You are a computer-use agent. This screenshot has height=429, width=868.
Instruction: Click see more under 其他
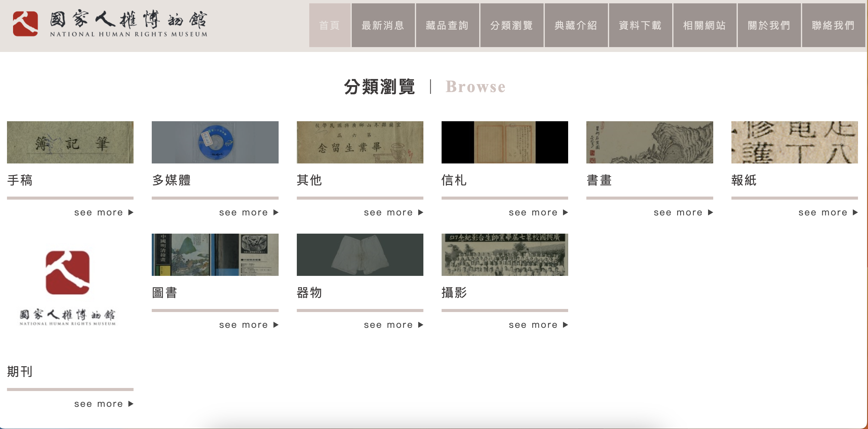click(393, 212)
